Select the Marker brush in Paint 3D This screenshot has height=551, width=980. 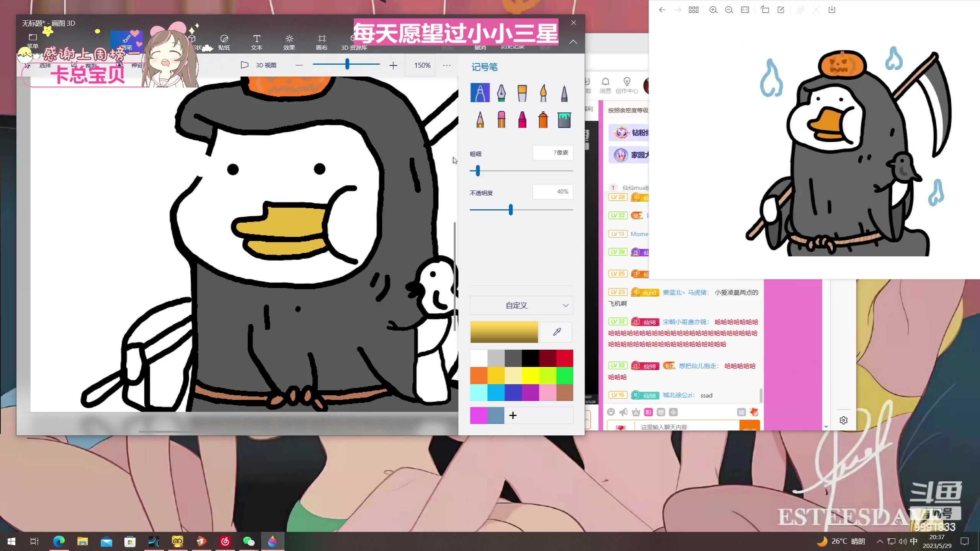tap(480, 93)
